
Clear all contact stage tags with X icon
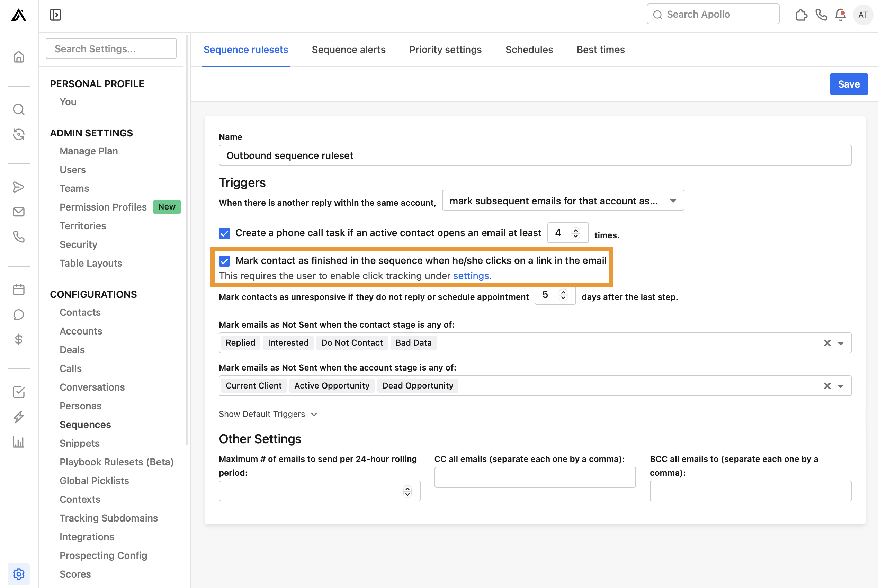pyautogui.click(x=827, y=343)
